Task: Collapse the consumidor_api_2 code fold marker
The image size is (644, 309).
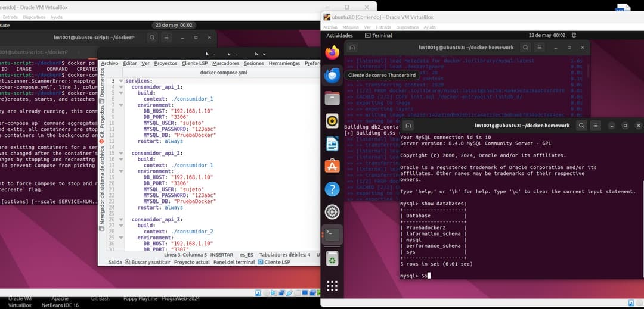Action: [x=121, y=153]
